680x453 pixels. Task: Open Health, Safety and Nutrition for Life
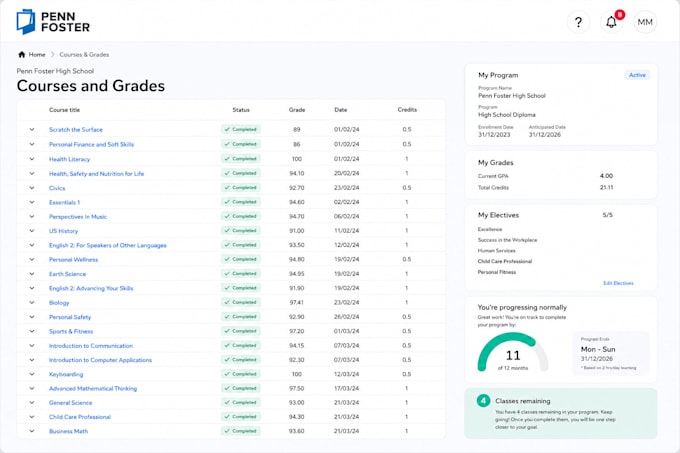[96, 174]
